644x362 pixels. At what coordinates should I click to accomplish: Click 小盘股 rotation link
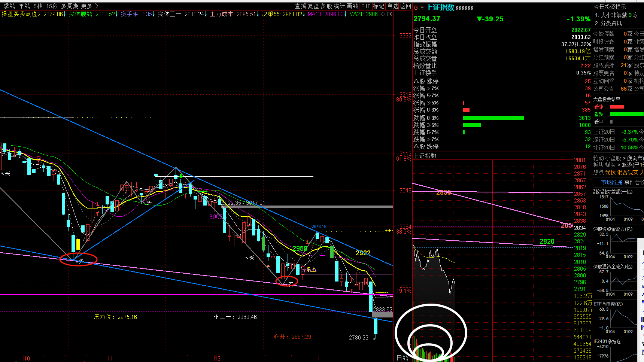tap(613, 158)
